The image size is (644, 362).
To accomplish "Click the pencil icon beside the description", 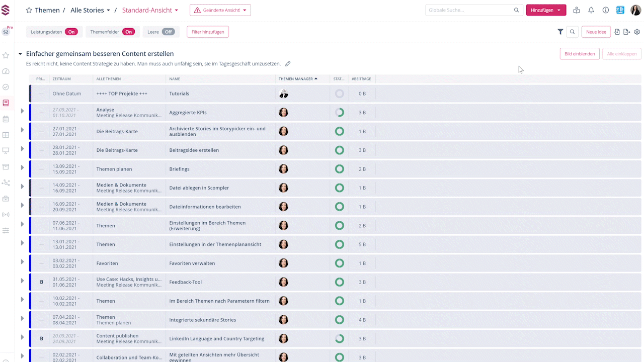I will 288,64.
